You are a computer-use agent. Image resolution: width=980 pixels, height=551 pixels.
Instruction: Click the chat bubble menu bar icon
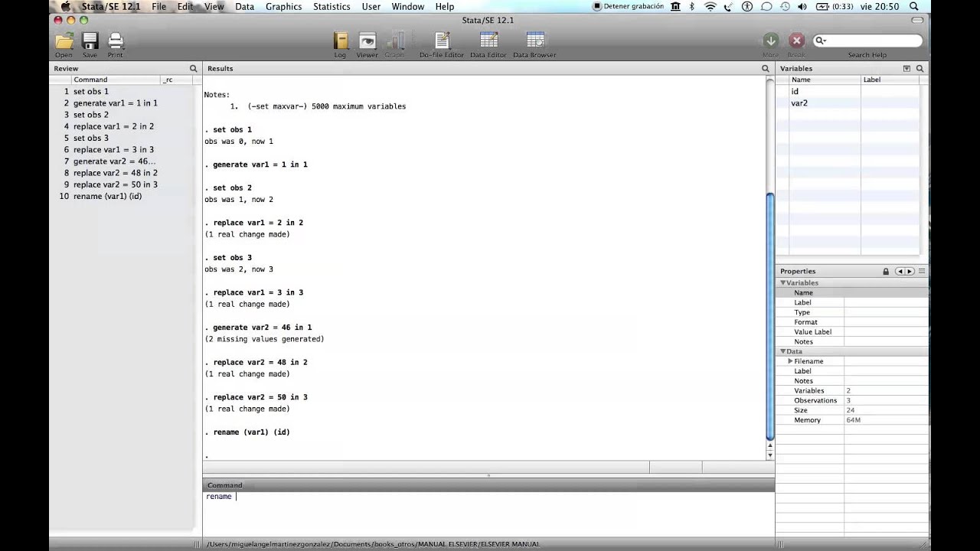point(766,6)
